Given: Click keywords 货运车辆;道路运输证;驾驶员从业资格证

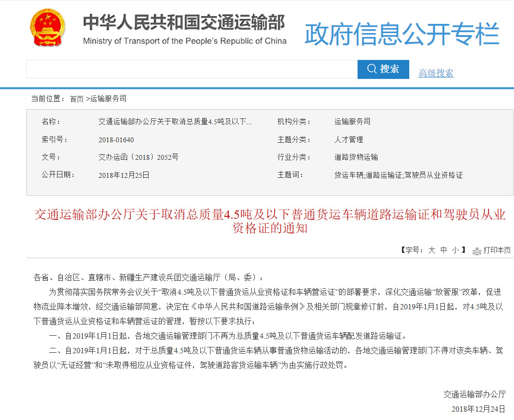Looking at the screenshot, I should point(398,175).
